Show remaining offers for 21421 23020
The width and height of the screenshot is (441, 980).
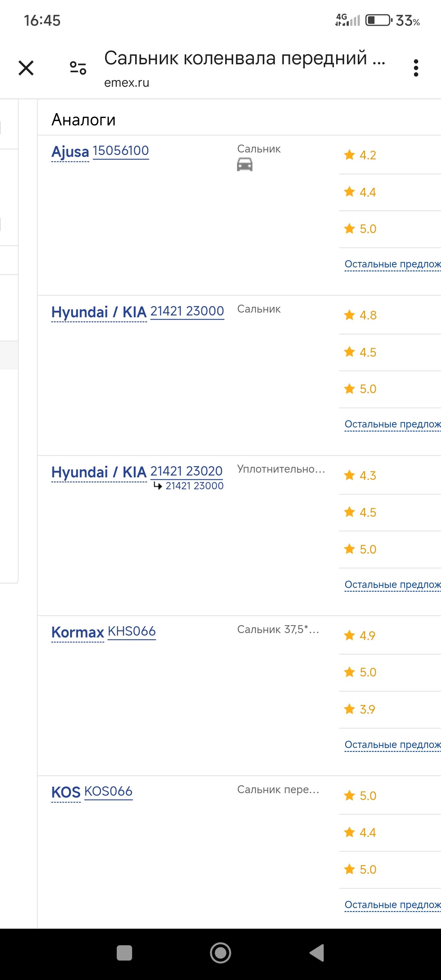[393, 585]
